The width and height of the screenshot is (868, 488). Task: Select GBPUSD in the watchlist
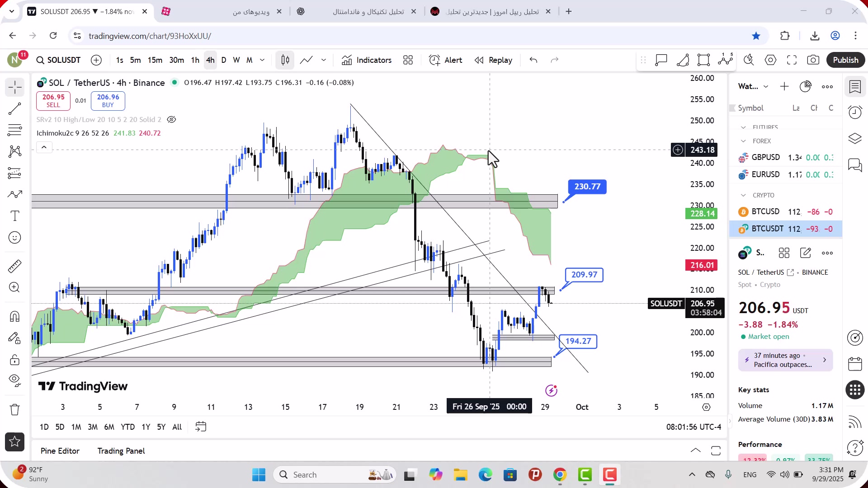click(x=786, y=157)
